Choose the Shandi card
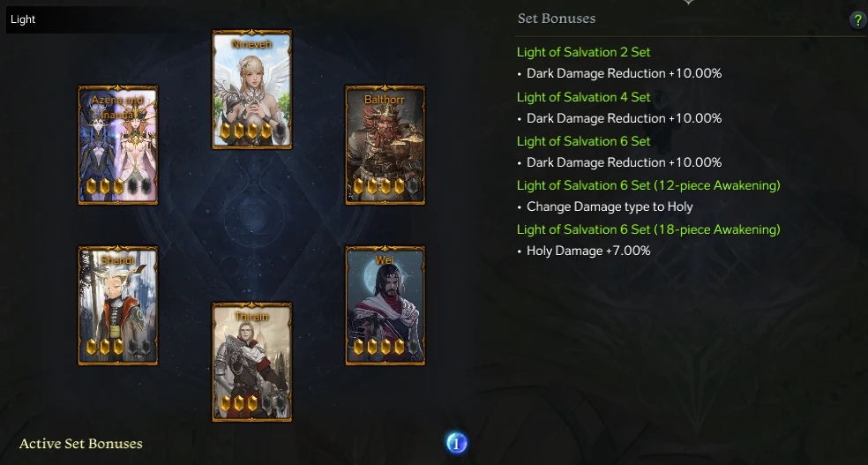This screenshot has width=868, height=465. pyautogui.click(x=118, y=305)
